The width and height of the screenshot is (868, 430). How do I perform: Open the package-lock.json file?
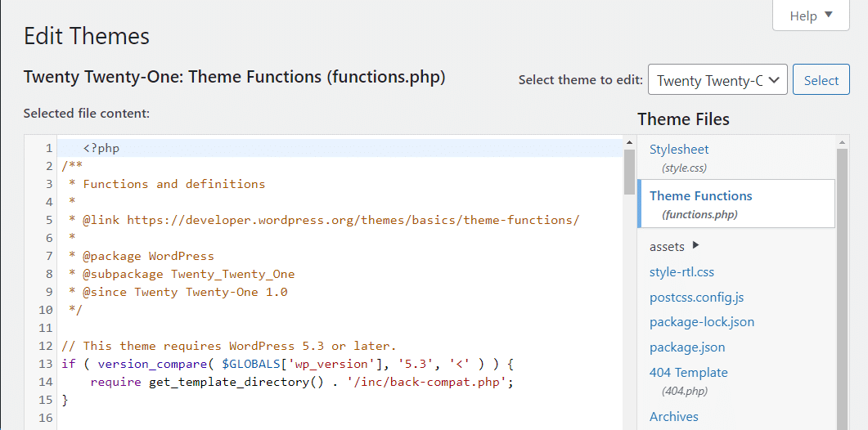[x=702, y=322]
